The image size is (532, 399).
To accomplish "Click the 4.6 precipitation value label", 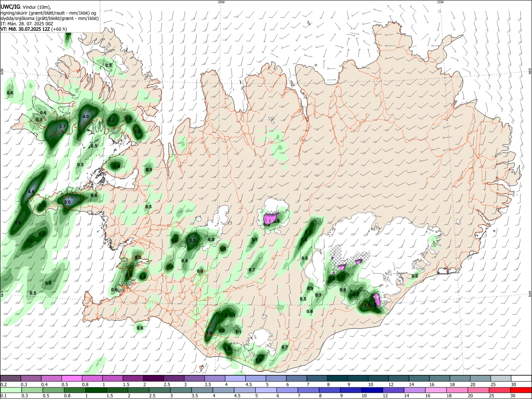I will [x=31, y=192].
